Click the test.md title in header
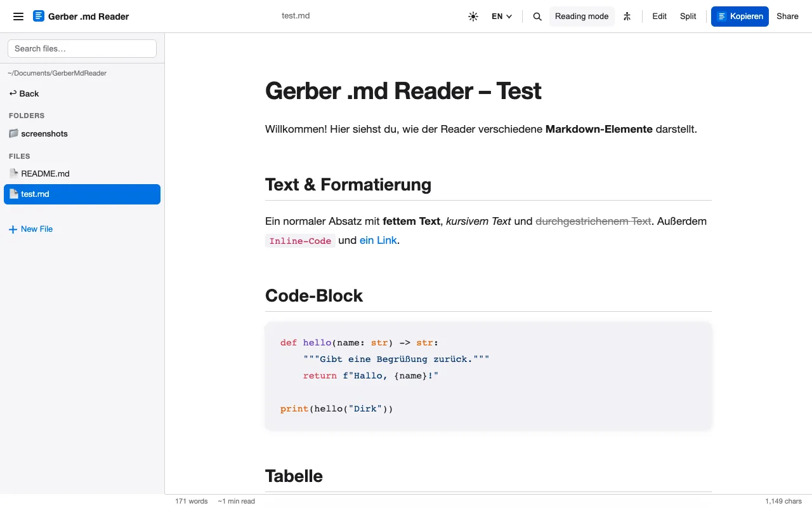 point(296,16)
